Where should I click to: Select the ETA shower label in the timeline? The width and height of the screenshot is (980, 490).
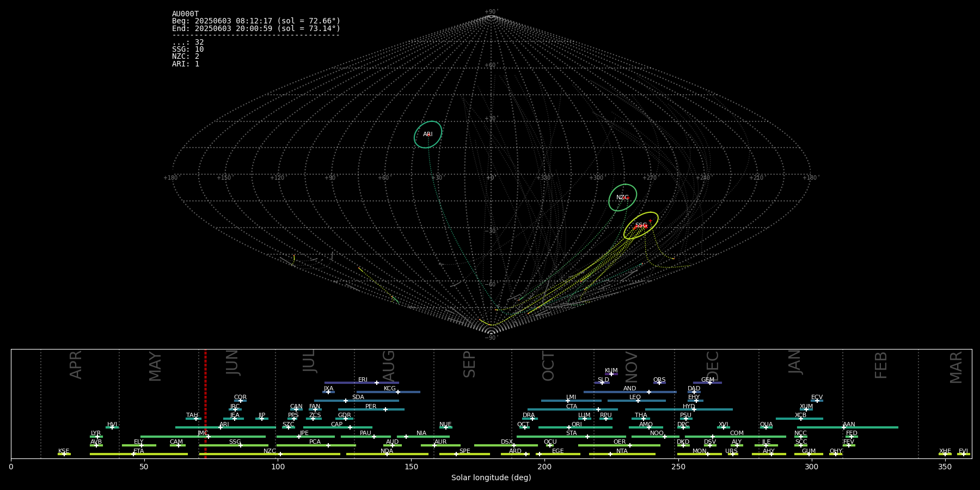pos(139,451)
